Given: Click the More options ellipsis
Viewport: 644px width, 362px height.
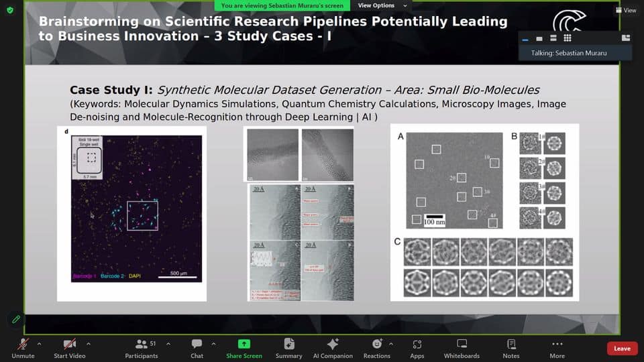Looking at the screenshot, I should [x=557, y=345].
